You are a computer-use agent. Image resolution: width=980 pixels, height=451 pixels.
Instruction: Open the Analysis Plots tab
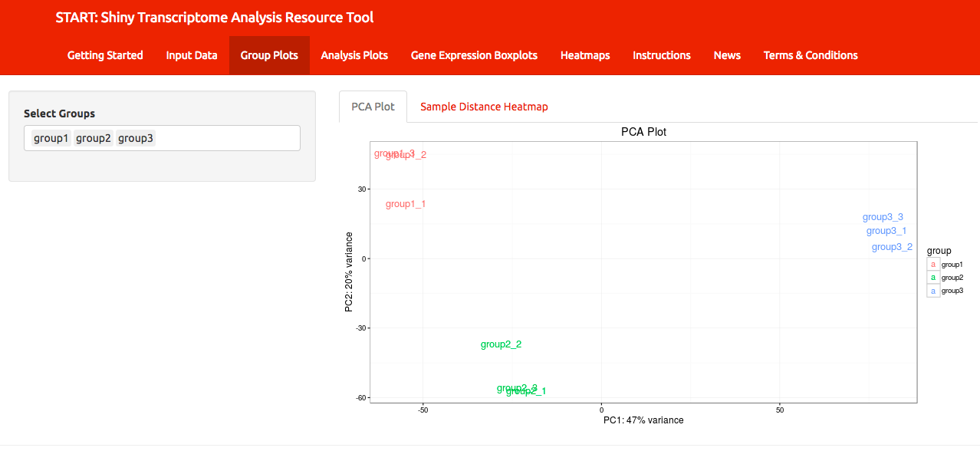tap(354, 55)
